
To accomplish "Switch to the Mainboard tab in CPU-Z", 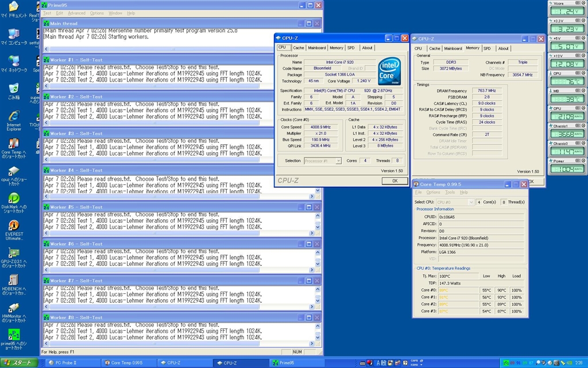I will (x=316, y=48).
